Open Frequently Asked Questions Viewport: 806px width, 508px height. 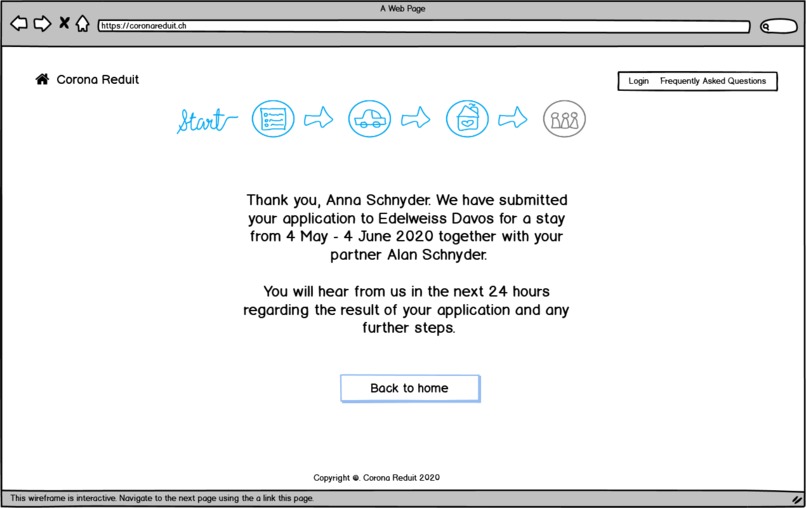(x=713, y=81)
